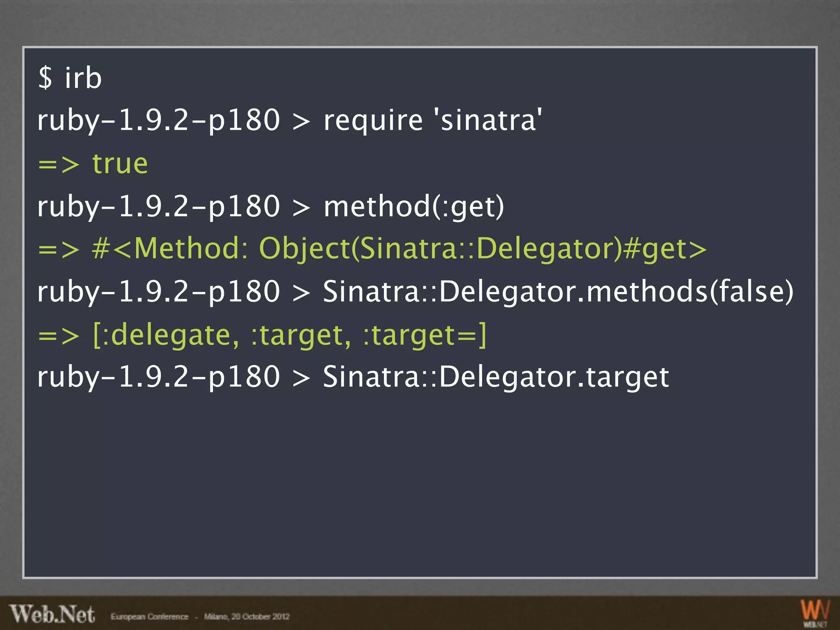Select the method(:get) command line
Image resolution: width=840 pixels, height=630 pixels.
[x=271, y=206]
